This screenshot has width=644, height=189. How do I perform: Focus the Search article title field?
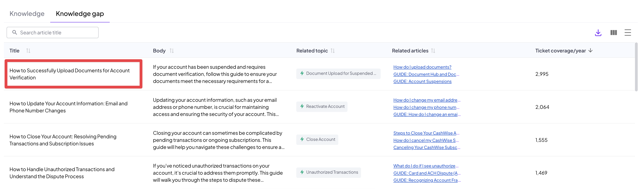coord(53,33)
